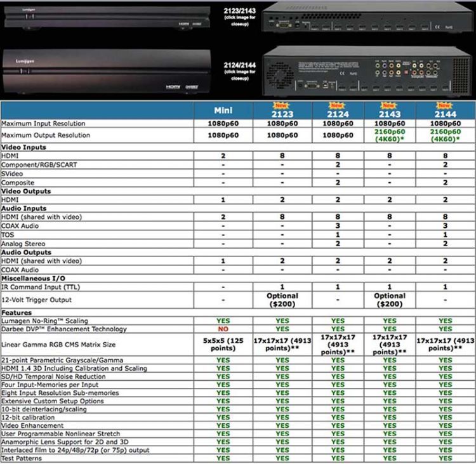The image size is (476, 464).
Task: Click the New badge above 2144
Action: point(444,105)
